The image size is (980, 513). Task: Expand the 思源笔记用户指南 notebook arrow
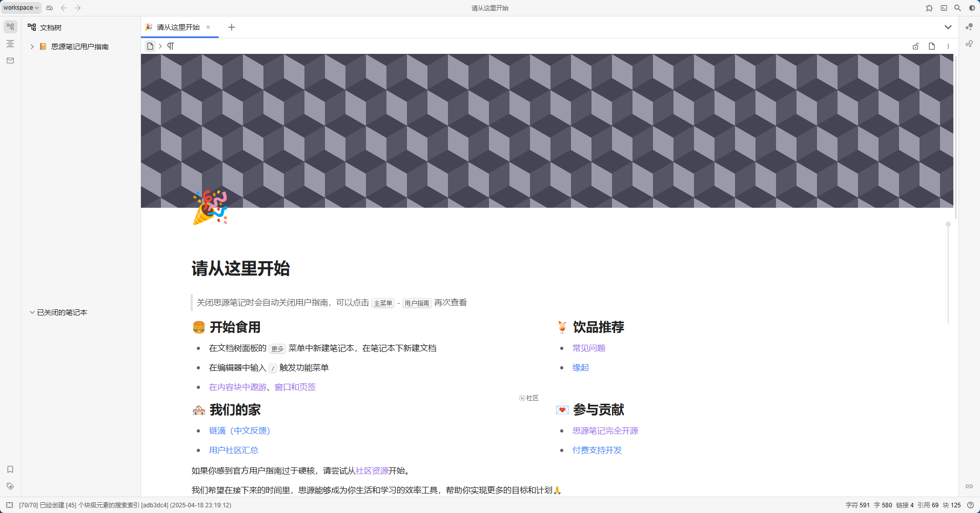point(32,47)
